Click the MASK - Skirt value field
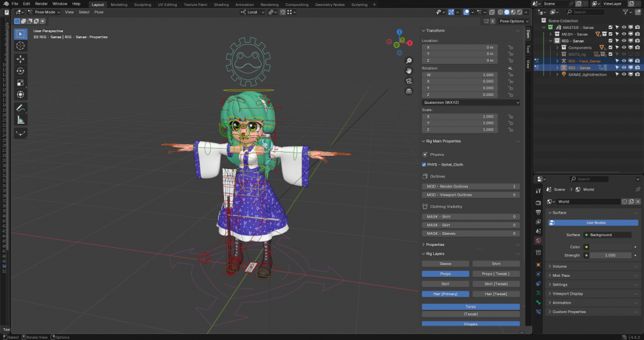This screenshot has height=340, width=644. point(471,225)
